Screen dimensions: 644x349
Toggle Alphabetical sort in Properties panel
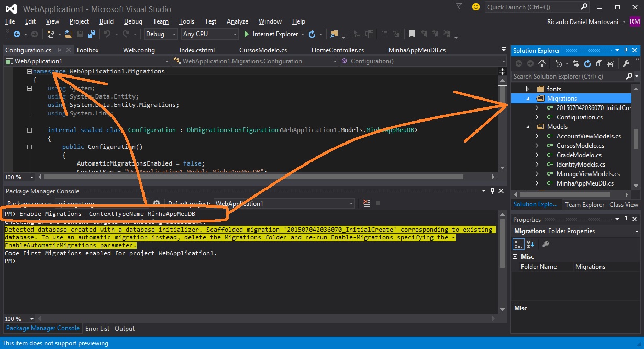pos(530,244)
